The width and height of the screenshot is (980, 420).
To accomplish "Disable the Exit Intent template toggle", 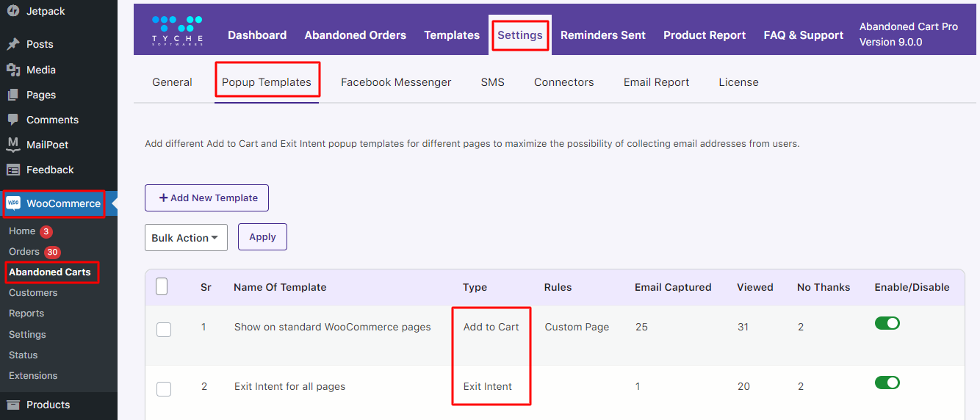I will 887,383.
